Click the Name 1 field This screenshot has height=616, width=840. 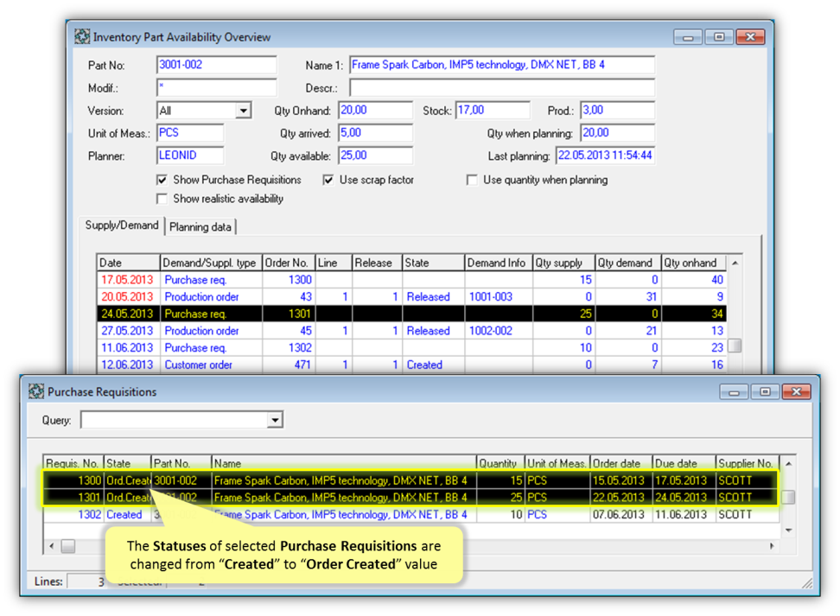click(501, 65)
